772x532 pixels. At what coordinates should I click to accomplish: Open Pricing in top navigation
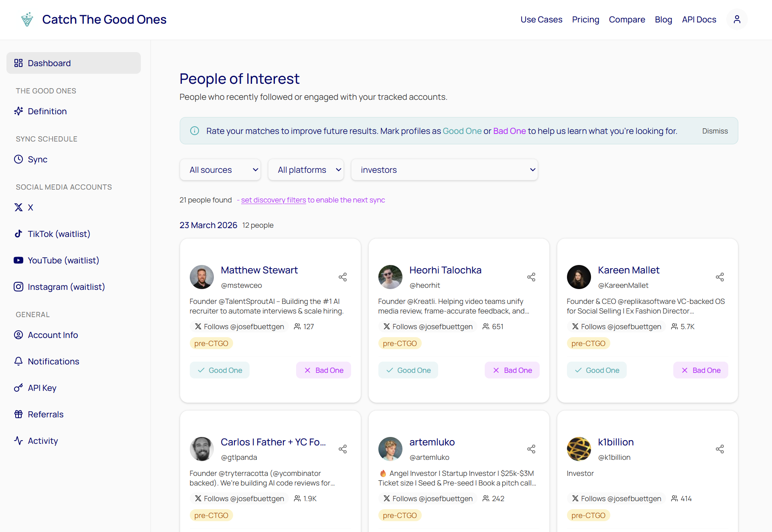click(585, 19)
